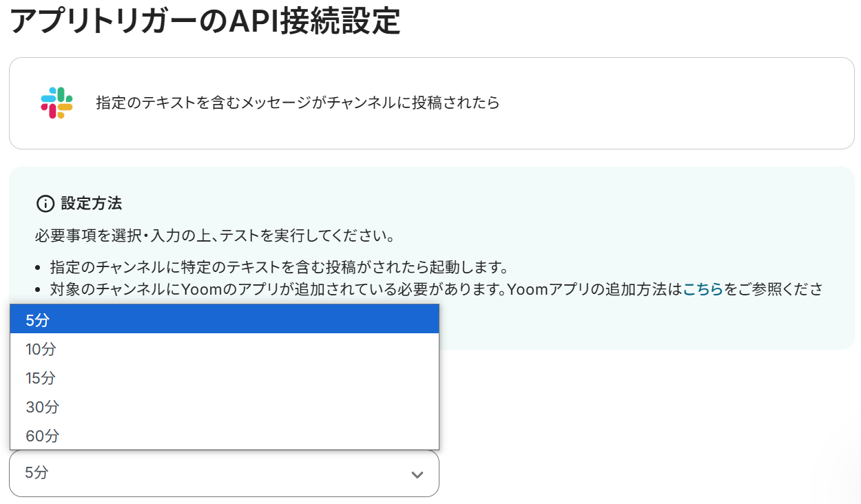Image resolution: width=861 pixels, height=504 pixels.
Task: Select the highlighted 5分 option in list
Action: pos(224,319)
